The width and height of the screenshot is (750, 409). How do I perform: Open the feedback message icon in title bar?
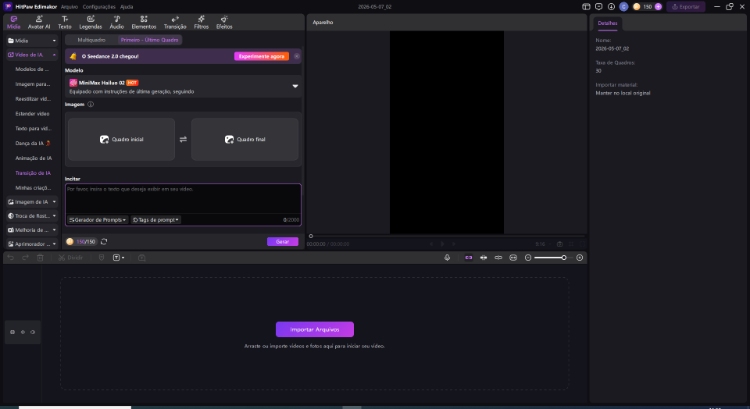pyautogui.click(x=599, y=7)
